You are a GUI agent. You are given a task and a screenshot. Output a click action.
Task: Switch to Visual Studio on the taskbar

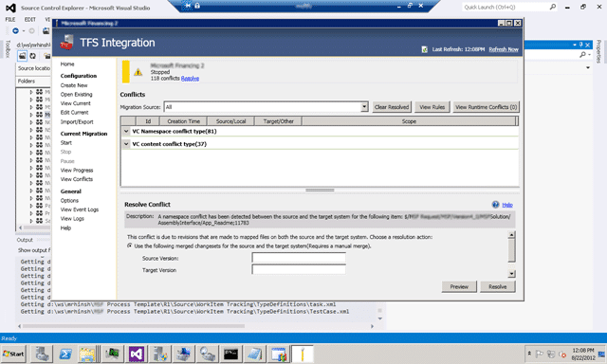pyautogui.click(x=137, y=354)
